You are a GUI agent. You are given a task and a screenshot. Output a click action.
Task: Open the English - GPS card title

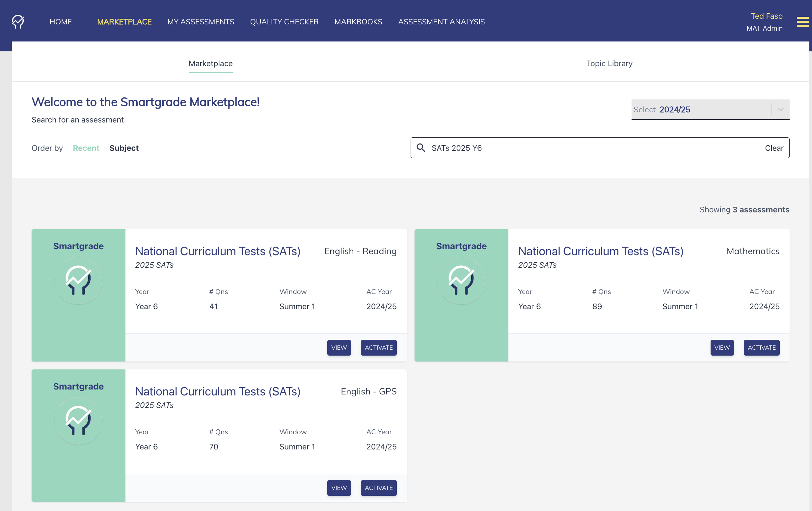click(x=218, y=391)
